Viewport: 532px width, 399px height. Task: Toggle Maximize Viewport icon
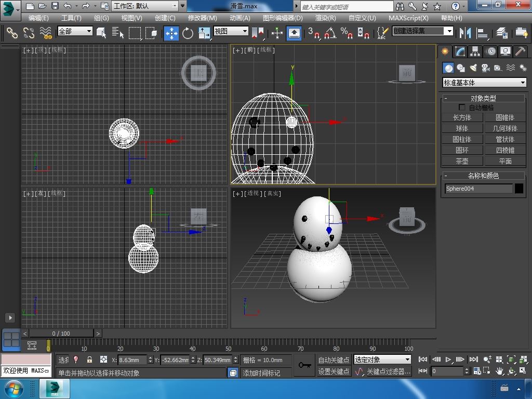point(523,370)
